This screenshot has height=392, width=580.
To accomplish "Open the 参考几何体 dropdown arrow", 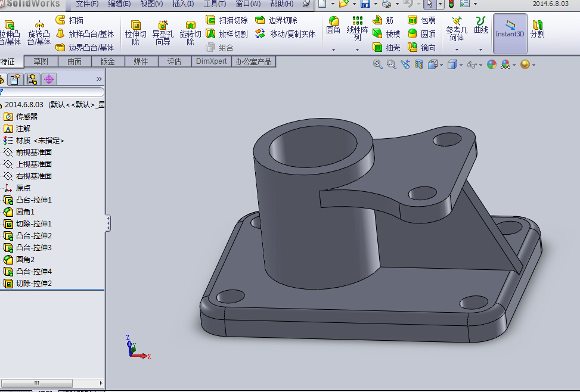I will tap(457, 49).
